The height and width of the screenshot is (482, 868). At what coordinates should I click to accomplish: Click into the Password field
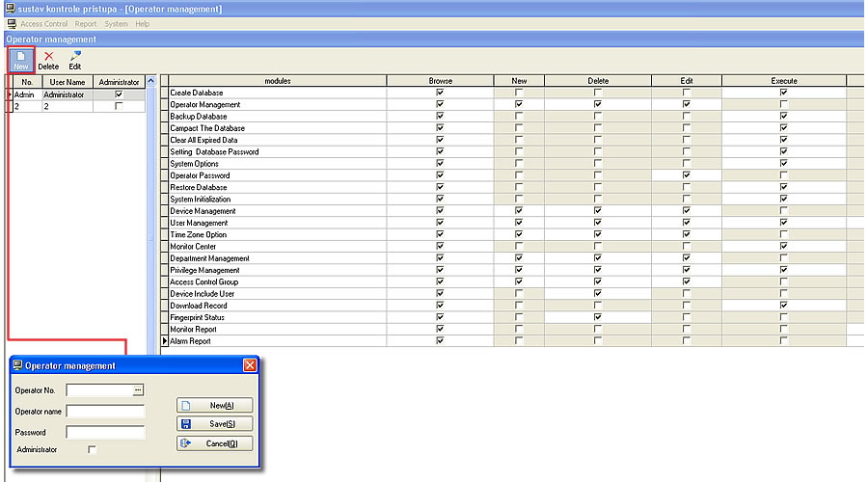(105, 433)
